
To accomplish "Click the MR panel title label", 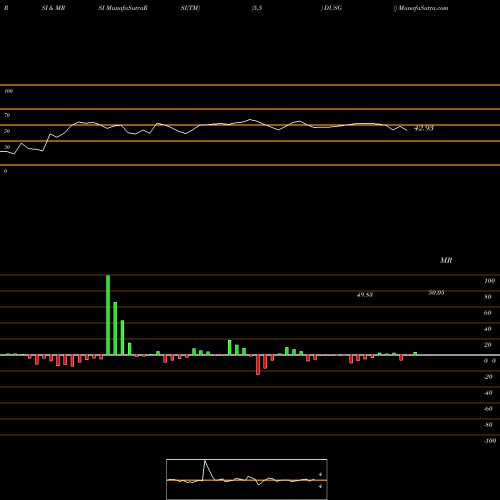I will pyautogui.click(x=446, y=260).
